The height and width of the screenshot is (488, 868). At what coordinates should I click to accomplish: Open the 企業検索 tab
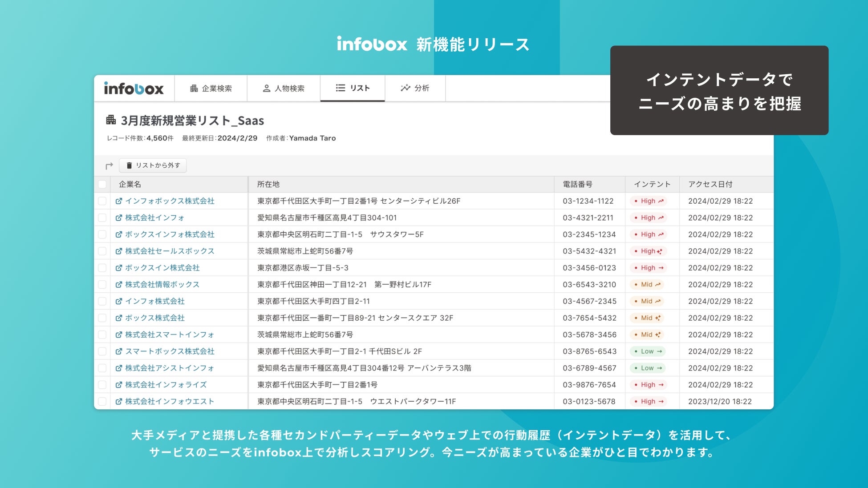click(211, 89)
